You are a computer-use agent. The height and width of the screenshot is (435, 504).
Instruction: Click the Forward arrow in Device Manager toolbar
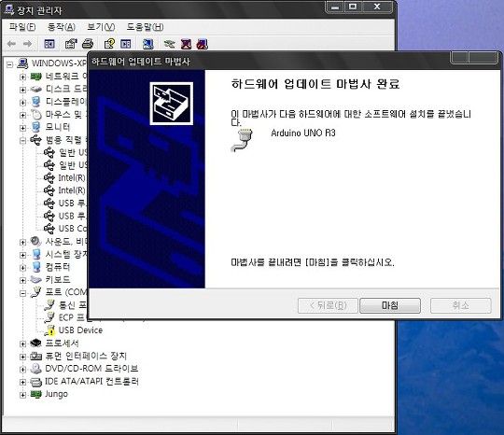pyautogui.click(x=28, y=44)
